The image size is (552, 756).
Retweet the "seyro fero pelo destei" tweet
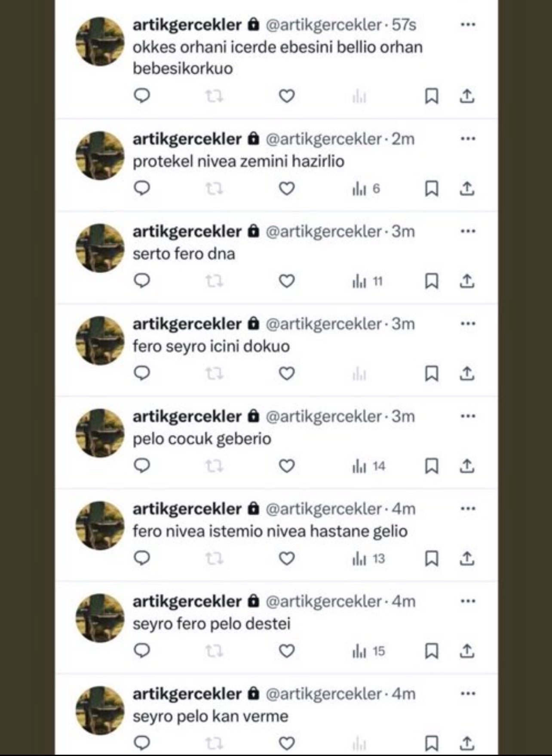click(x=214, y=651)
